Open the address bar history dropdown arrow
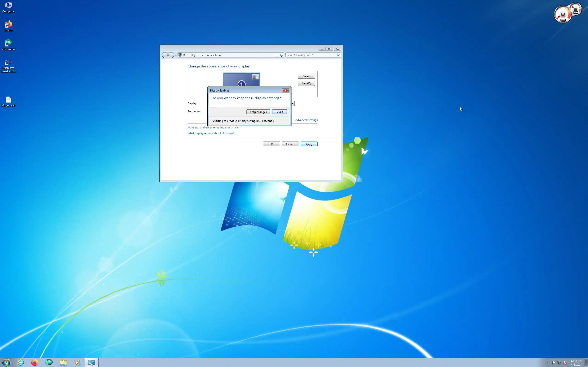 tap(276, 55)
